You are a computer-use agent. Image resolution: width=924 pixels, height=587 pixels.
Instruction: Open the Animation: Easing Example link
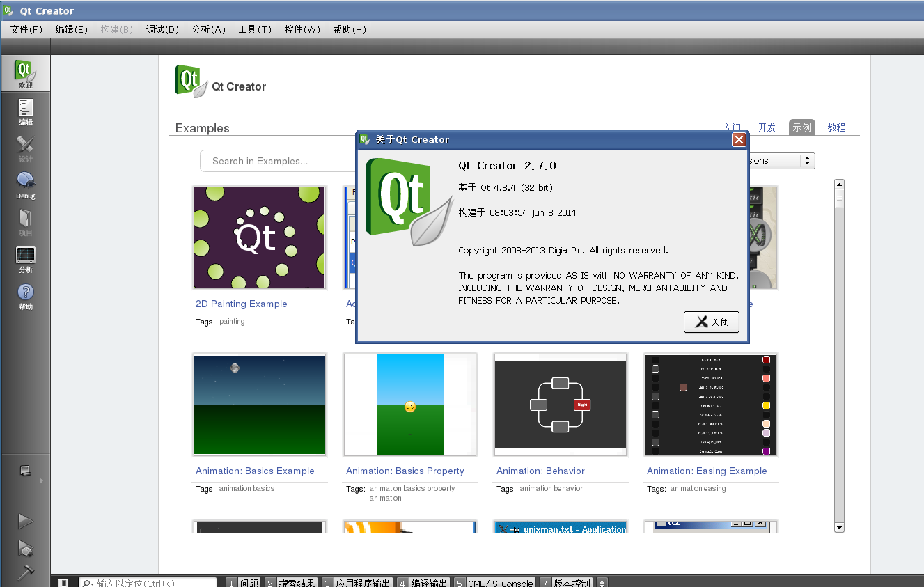coord(707,471)
